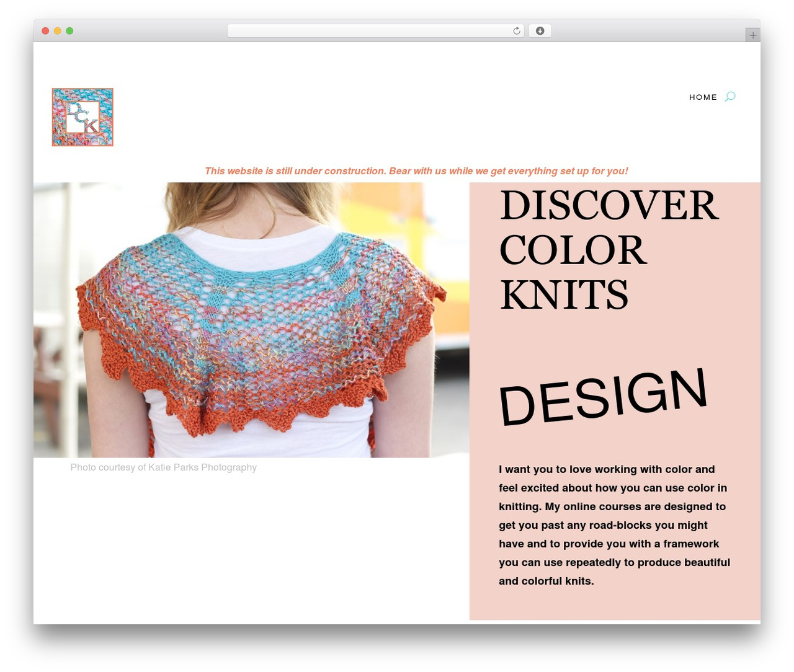This screenshot has width=794, height=672.
Task: Maximize window with green button
Action: coord(69,31)
